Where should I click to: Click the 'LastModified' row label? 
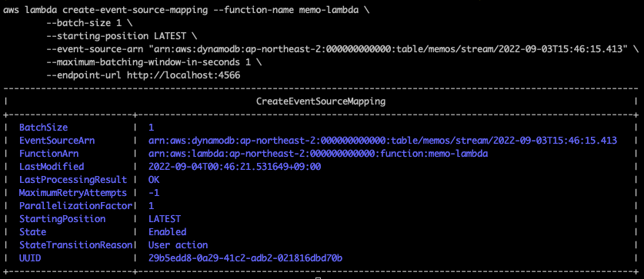click(52, 167)
